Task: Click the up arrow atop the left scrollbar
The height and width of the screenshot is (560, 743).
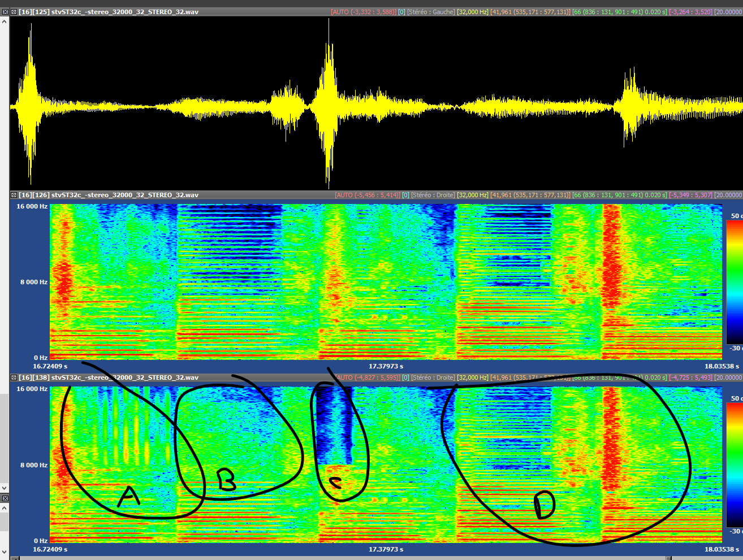Action: tap(5, 21)
